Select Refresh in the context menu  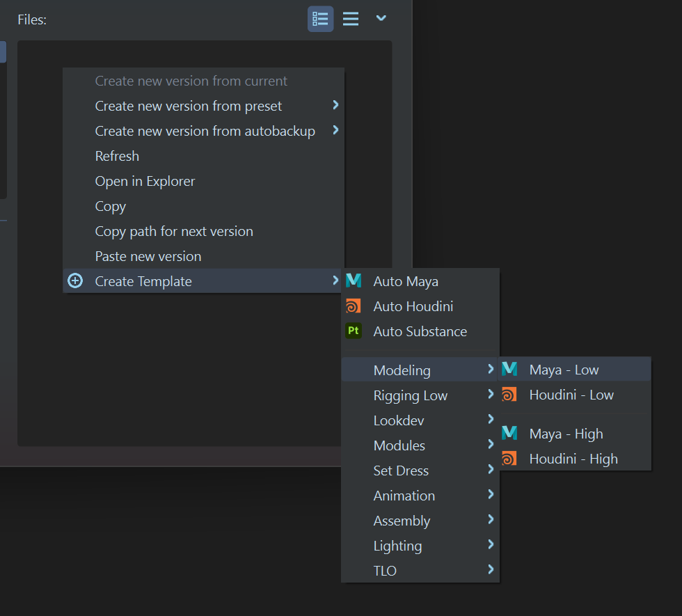(203, 156)
